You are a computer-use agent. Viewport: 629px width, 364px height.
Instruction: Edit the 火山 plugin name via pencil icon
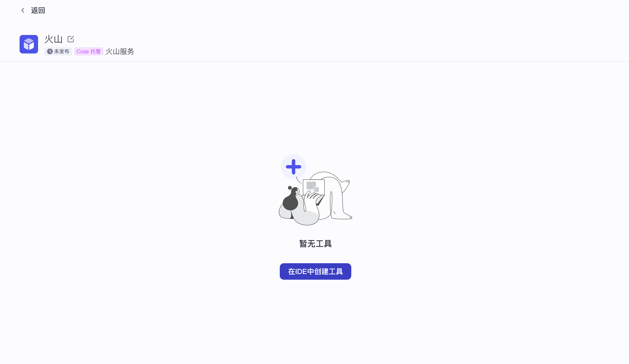click(71, 39)
